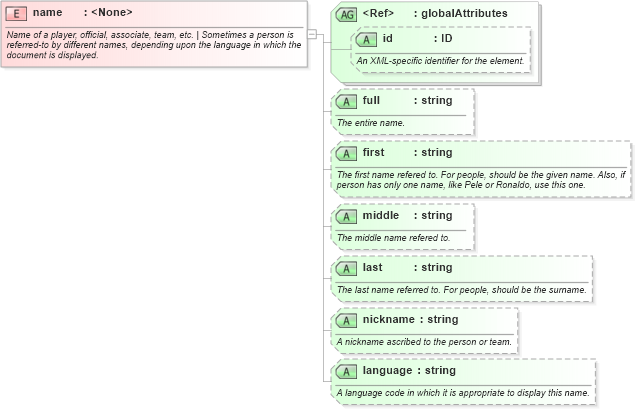Click the 'ID' type label

pyautogui.click(x=446, y=38)
